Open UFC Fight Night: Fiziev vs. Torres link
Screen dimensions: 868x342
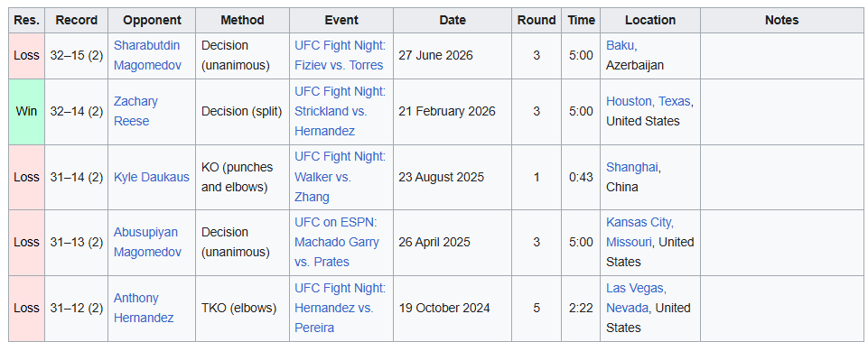(x=340, y=55)
